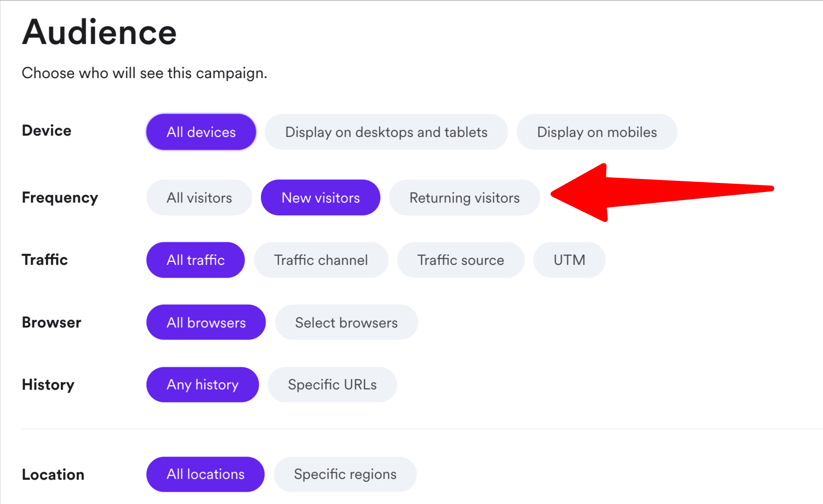Set frequency to All visitors
This screenshot has height=504, width=823.
pos(199,198)
